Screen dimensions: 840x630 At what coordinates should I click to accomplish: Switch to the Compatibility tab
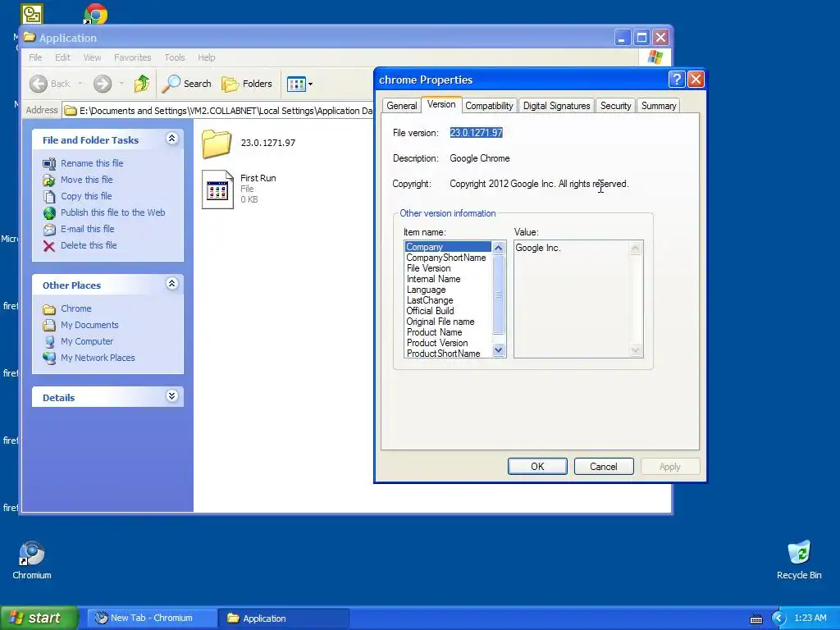pos(489,106)
